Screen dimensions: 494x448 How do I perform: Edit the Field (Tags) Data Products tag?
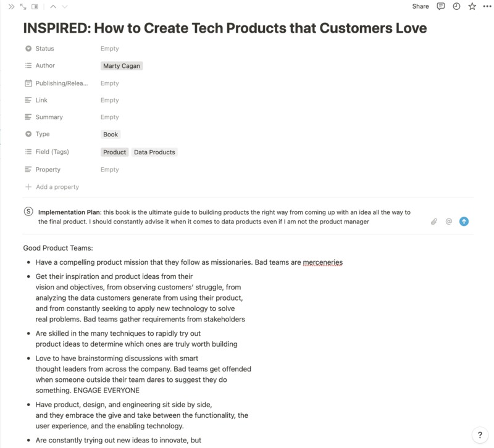click(154, 152)
